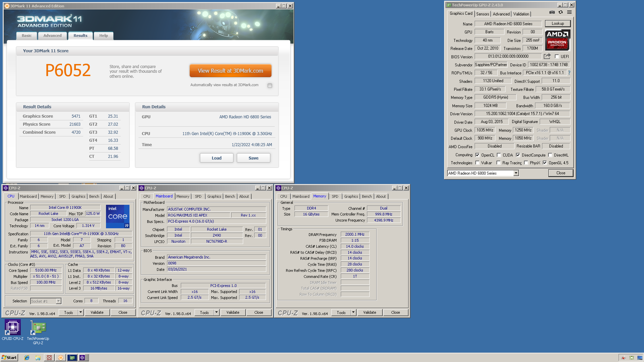This screenshot has width=644, height=362.
Task: Click the BIOS export share icon
Action: [x=547, y=56]
